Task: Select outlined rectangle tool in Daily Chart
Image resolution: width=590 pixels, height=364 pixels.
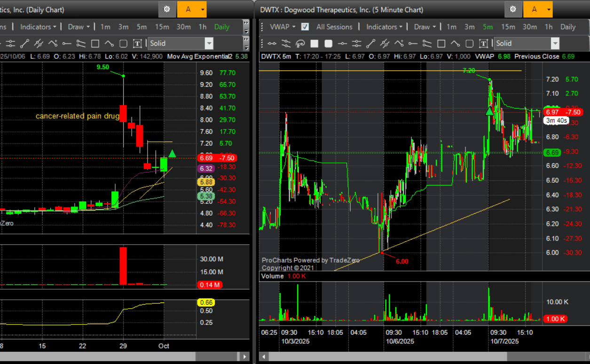Action: (95, 44)
